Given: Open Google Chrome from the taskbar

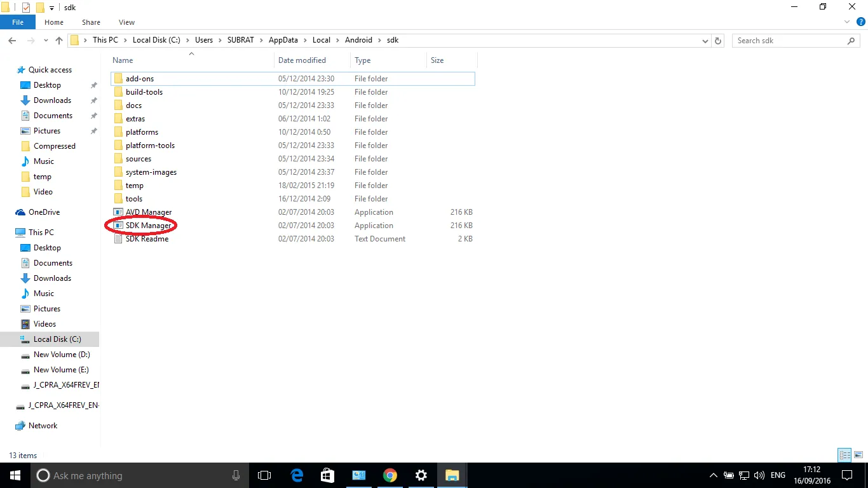Looking at the screenshot, I should pos(390,475).
